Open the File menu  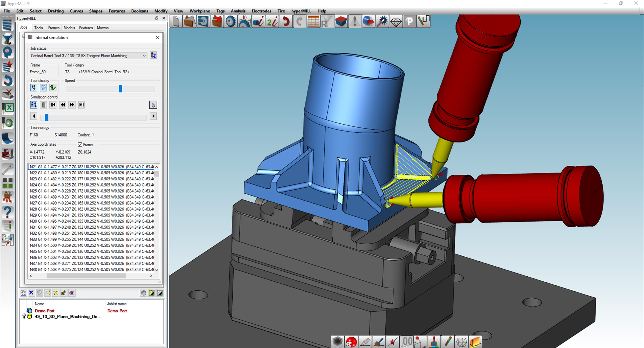click(x=7, y=11)
